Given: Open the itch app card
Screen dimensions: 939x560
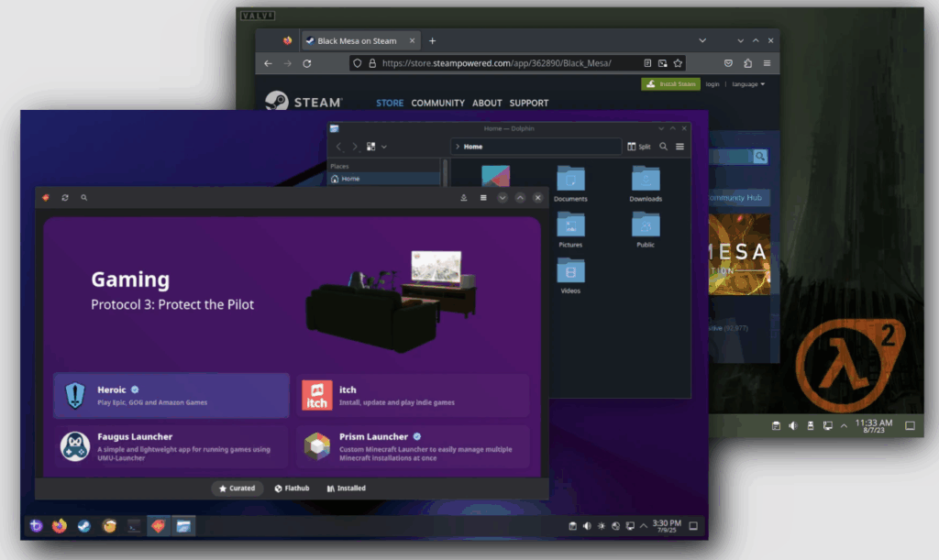Looking at the screenshot, I should pos(413,395).
